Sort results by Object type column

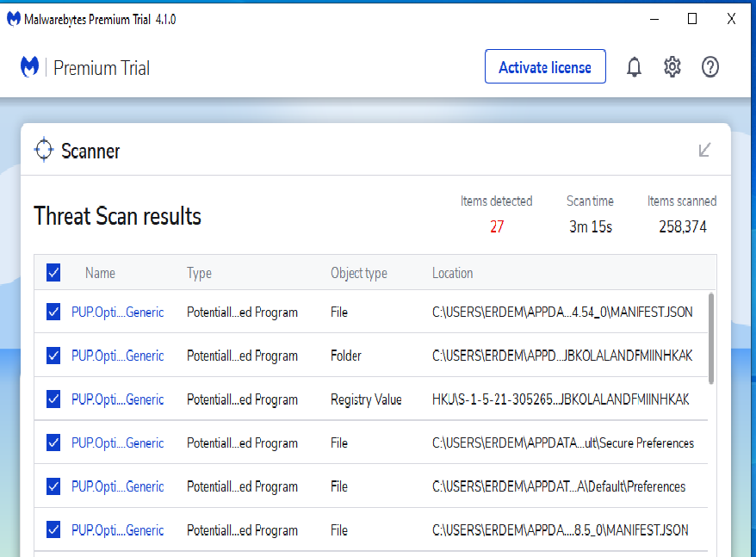click(358, 273)
